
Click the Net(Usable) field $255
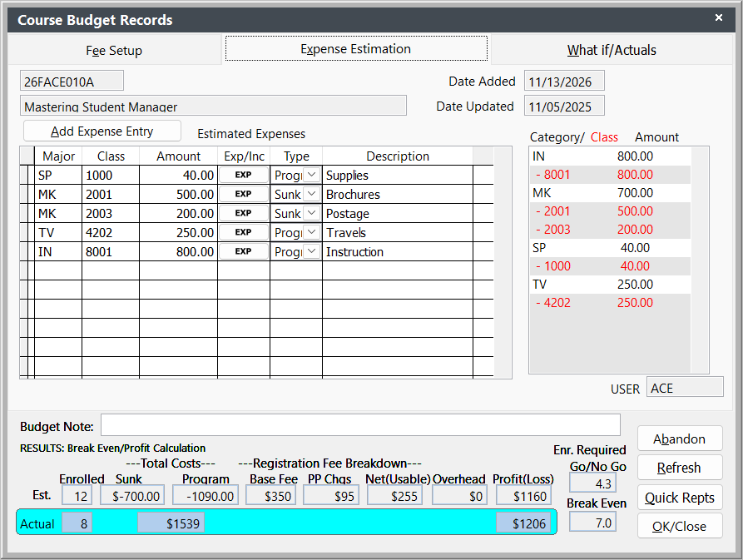(x=394, y=496)
